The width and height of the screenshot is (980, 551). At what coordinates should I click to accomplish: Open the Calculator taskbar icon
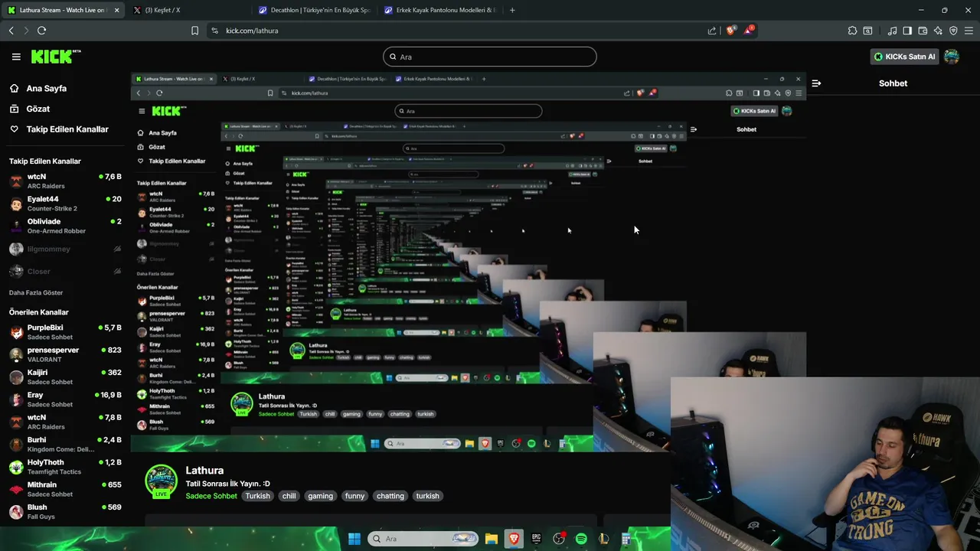pyautogui.click(x=626, y=539)
